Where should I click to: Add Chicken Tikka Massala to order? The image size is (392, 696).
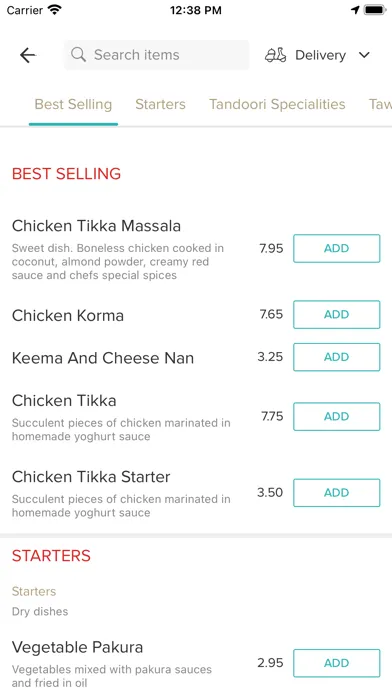click(337, 249)
